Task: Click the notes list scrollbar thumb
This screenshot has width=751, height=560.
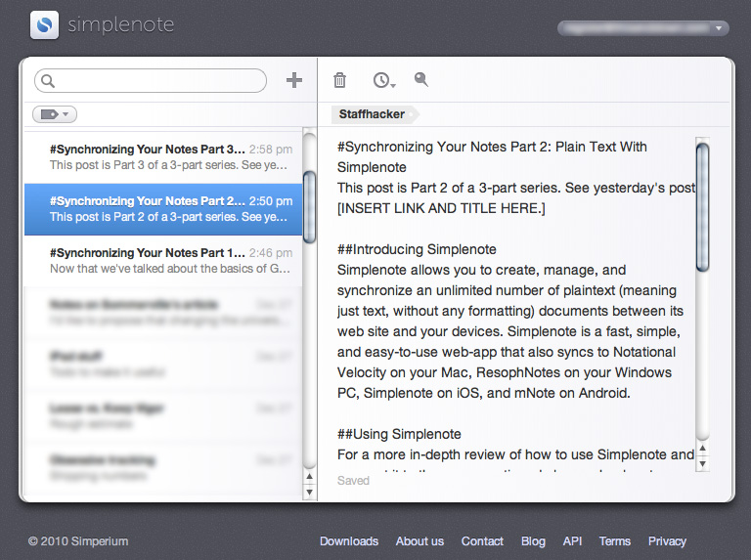Action: click(x=310, y=207)
